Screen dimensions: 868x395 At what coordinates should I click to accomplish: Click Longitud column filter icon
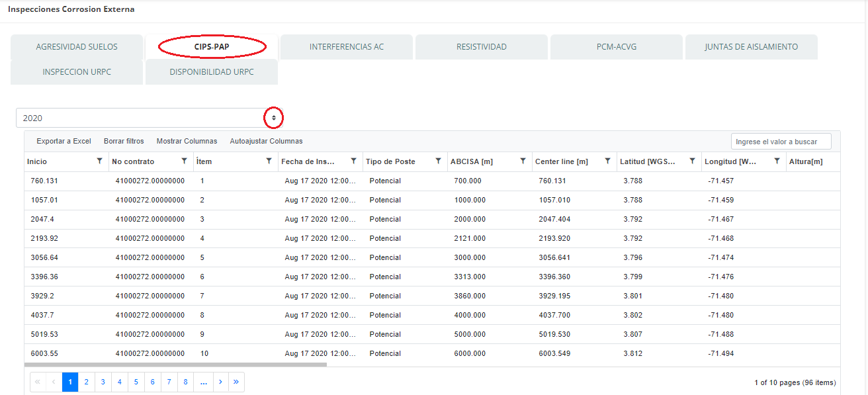(x=777, y=161)
